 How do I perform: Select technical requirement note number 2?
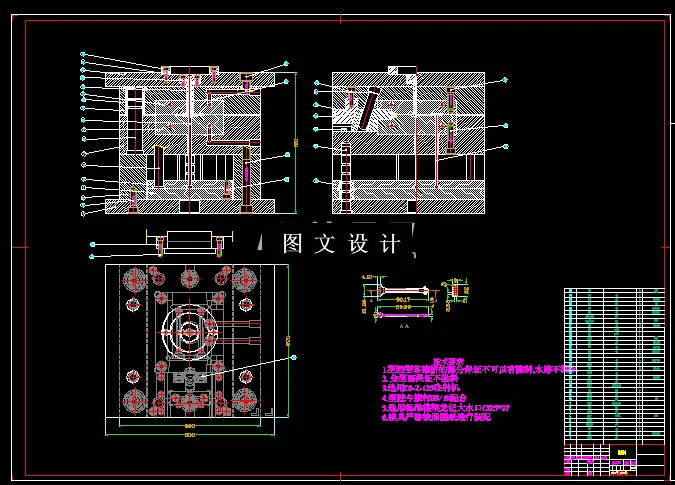click(420, 379)
